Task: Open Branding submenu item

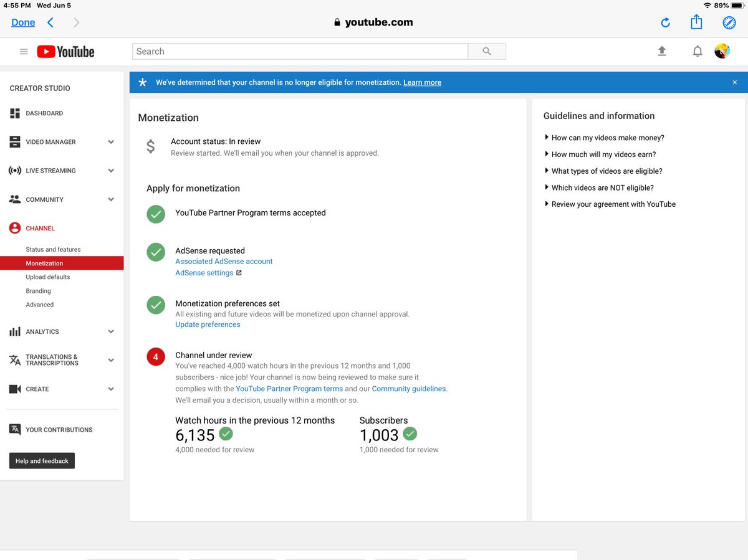Action: [38, 291]
